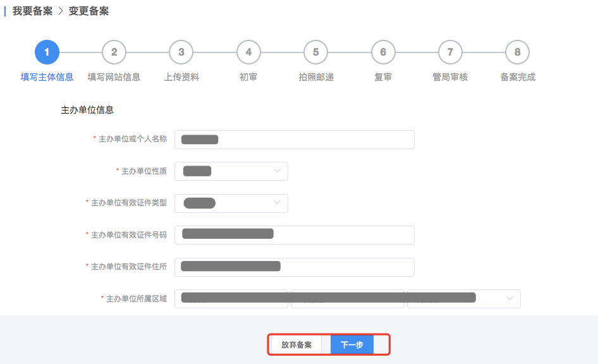This screenshot has width=598, height=364.
Task: Open the middle 所属区域 city dropdown
Action: click(347, 299)
